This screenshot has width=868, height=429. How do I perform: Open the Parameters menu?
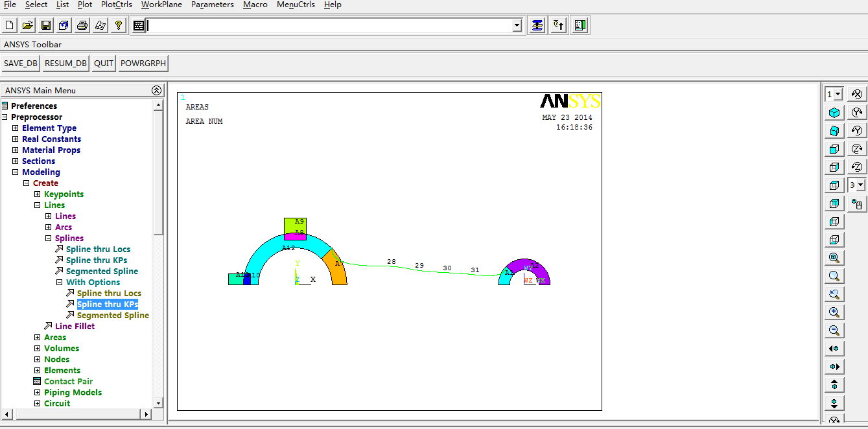point(213,5)
